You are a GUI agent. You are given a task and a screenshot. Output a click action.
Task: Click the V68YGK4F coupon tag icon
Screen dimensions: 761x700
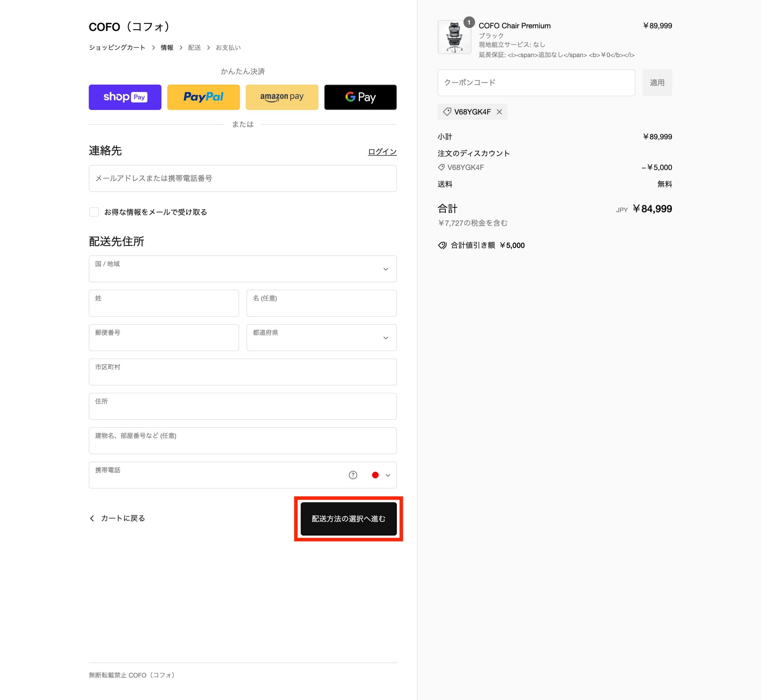coord(447,112)
